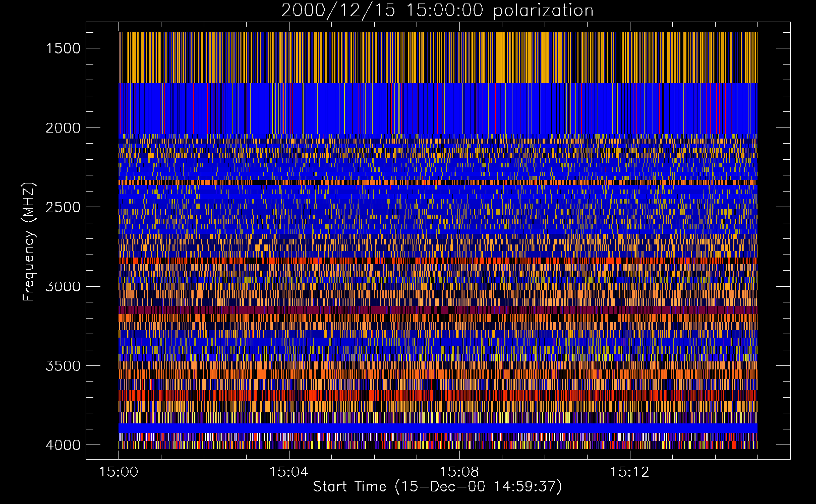Select the 15:12 time tick label
The width and height of the screenshot is (816, 504).
click(629, 472)
